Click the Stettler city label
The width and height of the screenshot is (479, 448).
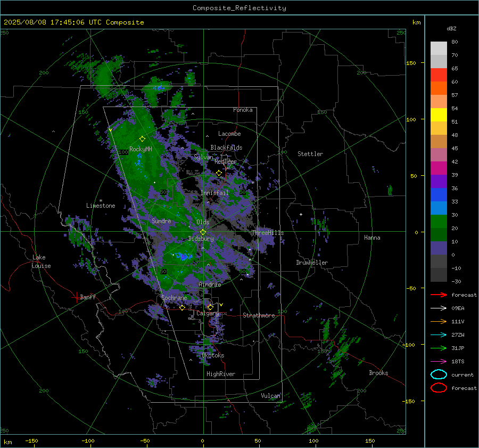click(310, 154)
